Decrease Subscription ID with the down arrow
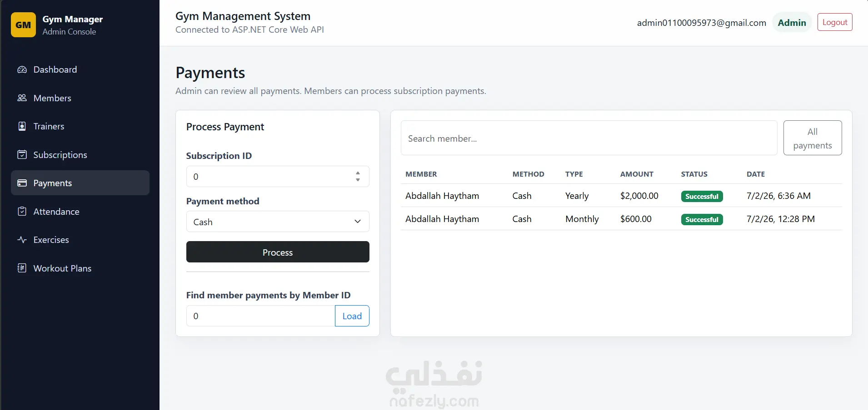 point(358,180)
